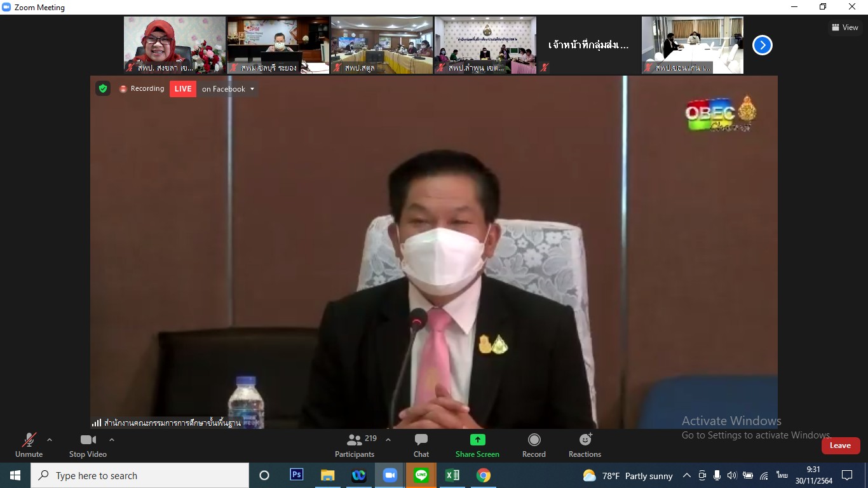Click the red Leave button
This screenshot has width=868, height=488.
click(841, 445)
